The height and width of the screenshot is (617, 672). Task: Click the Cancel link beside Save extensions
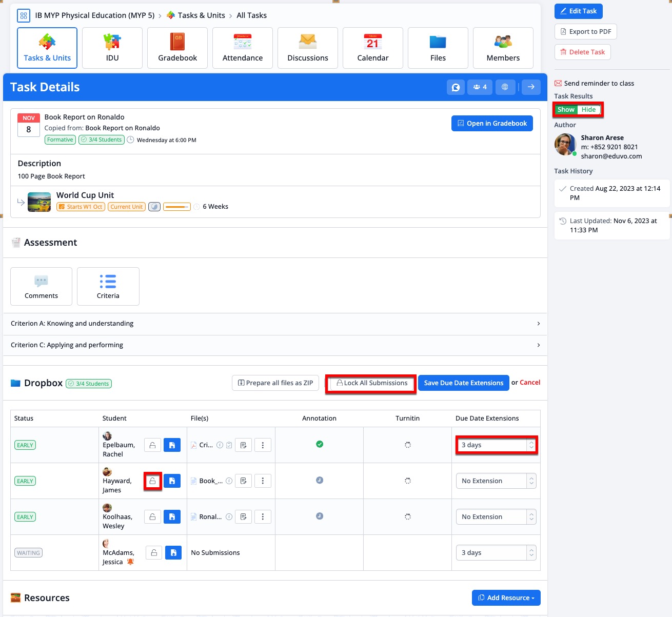[530, 383]
